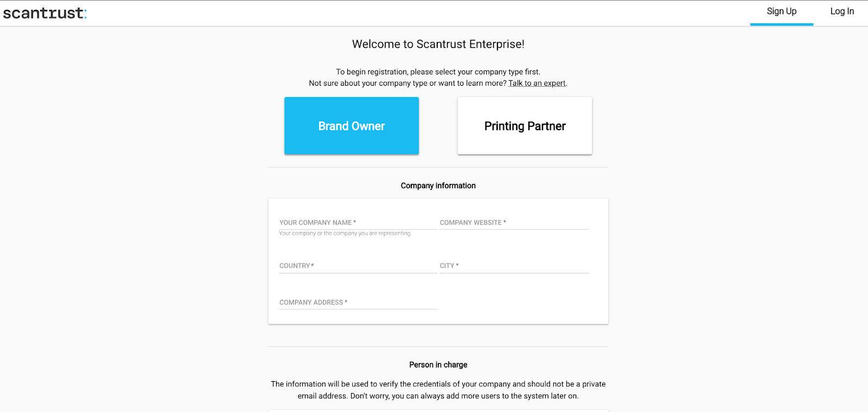Follow the Talk to an expert link
This screenshot has height=412, width=868.
click(x=537, y=83)
